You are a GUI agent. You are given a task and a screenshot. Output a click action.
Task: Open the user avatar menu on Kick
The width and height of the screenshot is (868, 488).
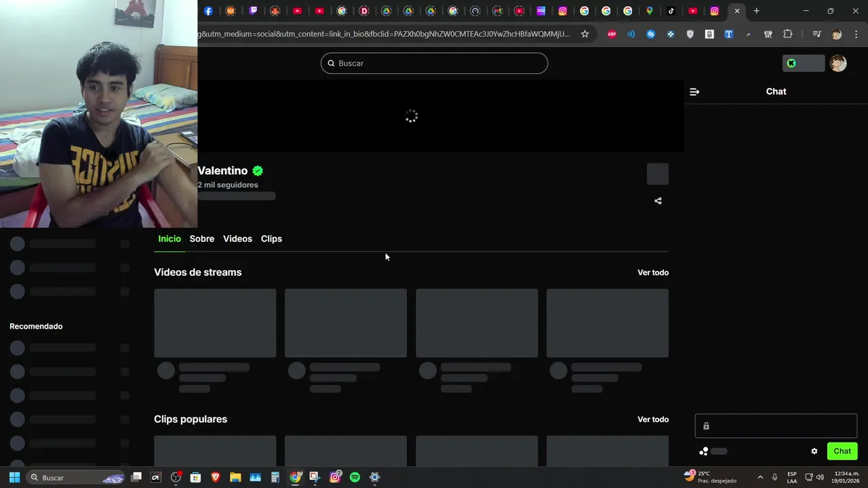pyautogui.click(x=838, y=63)
